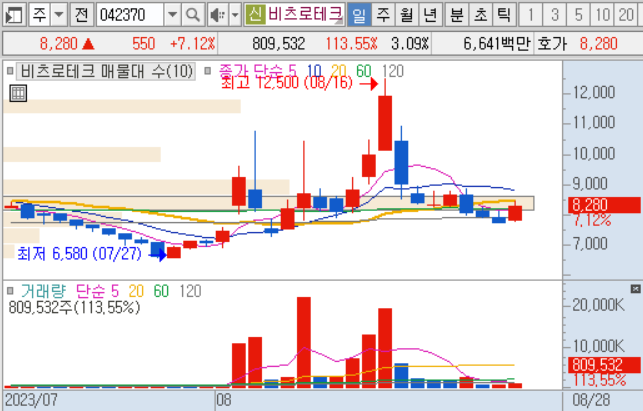Click the 2023/07 date axis label
The height and width of the screenshot is (411, 643).
coord(31,400)
